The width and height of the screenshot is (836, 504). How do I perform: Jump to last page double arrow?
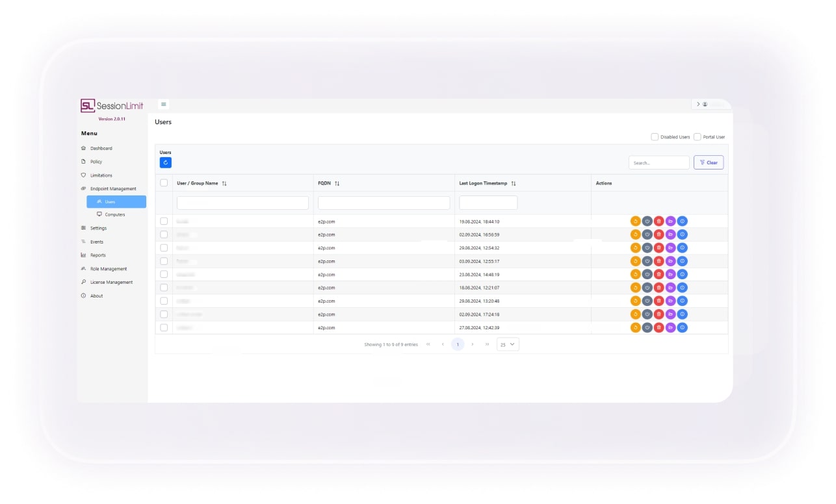(x=488, y=344)
